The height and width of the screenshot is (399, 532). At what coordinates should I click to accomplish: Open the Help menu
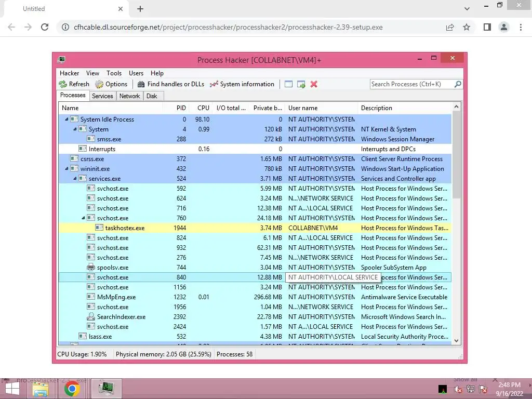[157, 73]
